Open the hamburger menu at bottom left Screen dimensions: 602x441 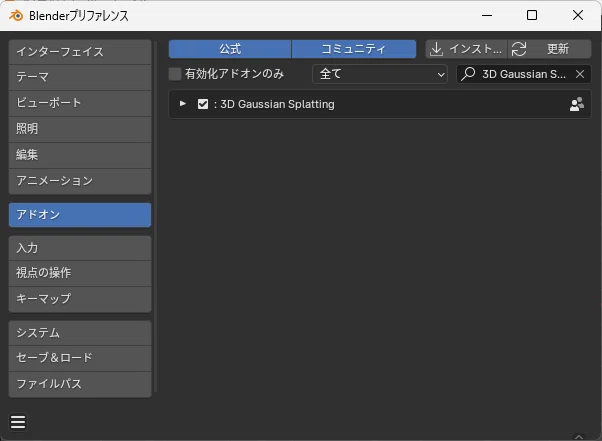click(18, 422)
